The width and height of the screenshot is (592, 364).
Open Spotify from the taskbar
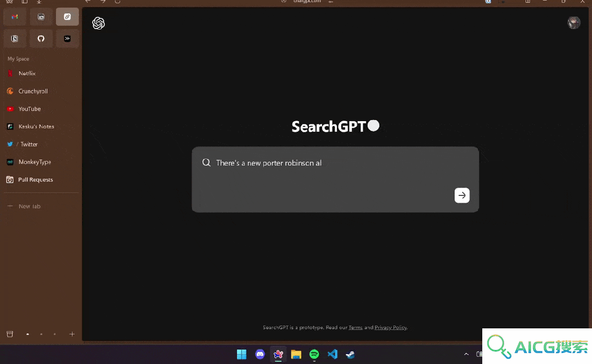pos(314,354)
